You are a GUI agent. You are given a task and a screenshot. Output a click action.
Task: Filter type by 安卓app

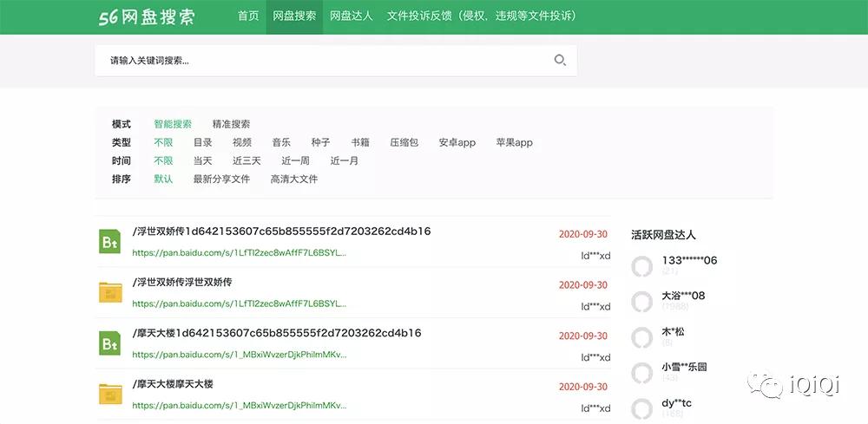click(x=457, y=142)
